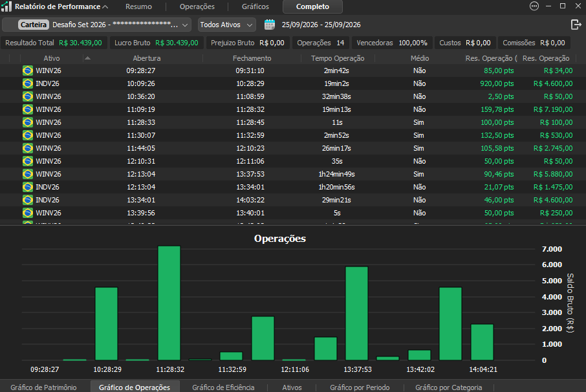This screenshot has height=392, width=586.
Task: Click the 25/09/2026 - 25/09/2026 date range
Action: [x=321, y=25]
